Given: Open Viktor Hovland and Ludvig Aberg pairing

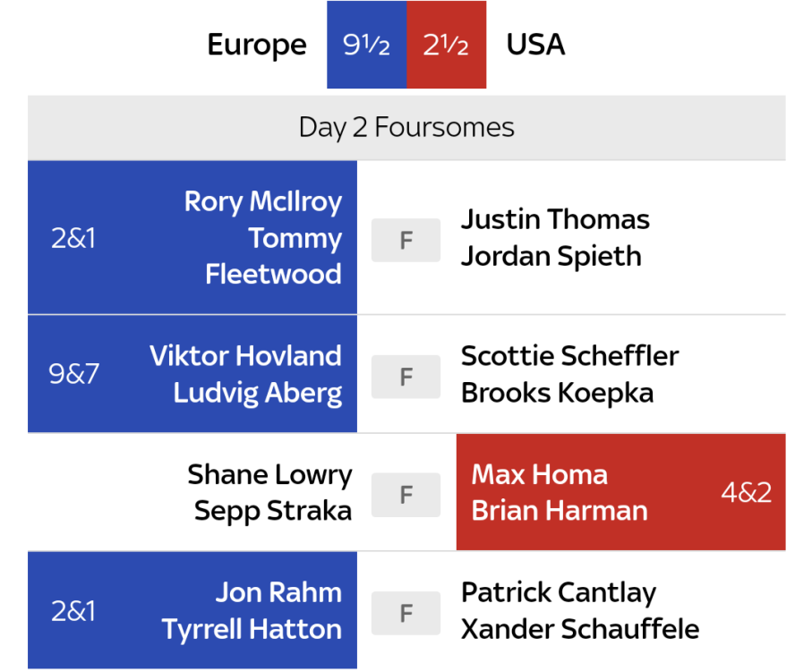Looking at the screenshot, I should point(246,374).
